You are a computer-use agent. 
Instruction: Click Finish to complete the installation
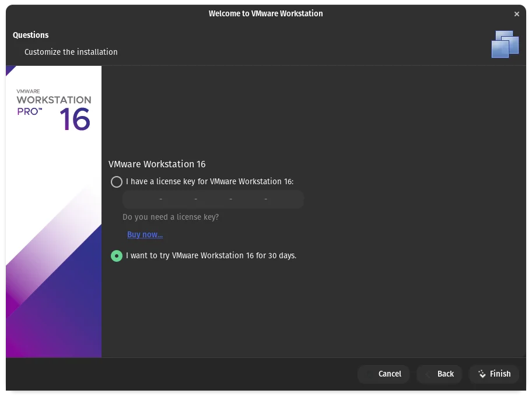[x=494, y=374]
